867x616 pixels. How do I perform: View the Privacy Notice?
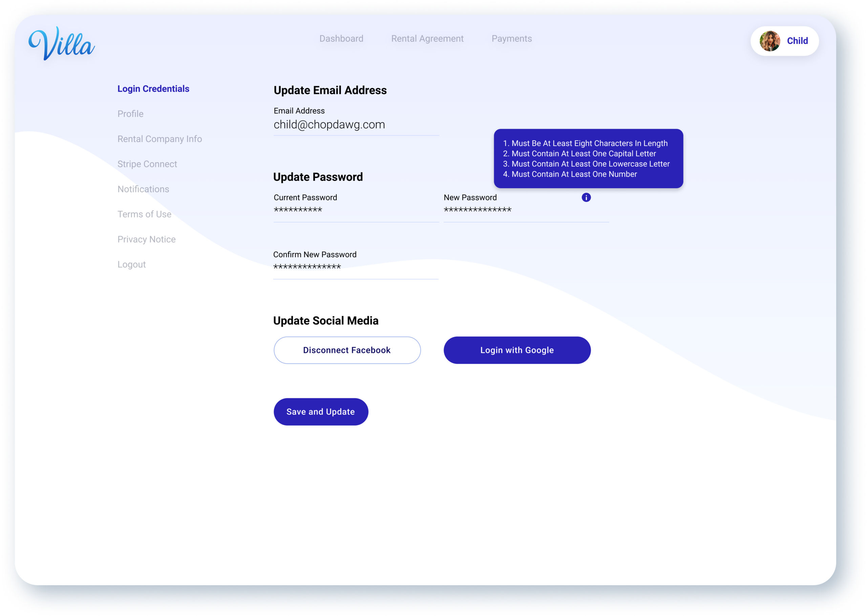pyautogui.click(x=146, y=239)
